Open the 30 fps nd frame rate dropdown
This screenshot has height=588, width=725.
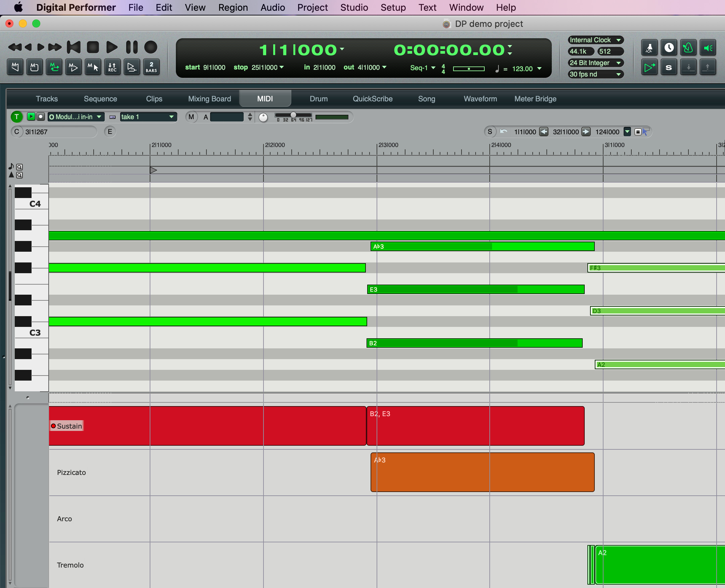pos(595,74)
